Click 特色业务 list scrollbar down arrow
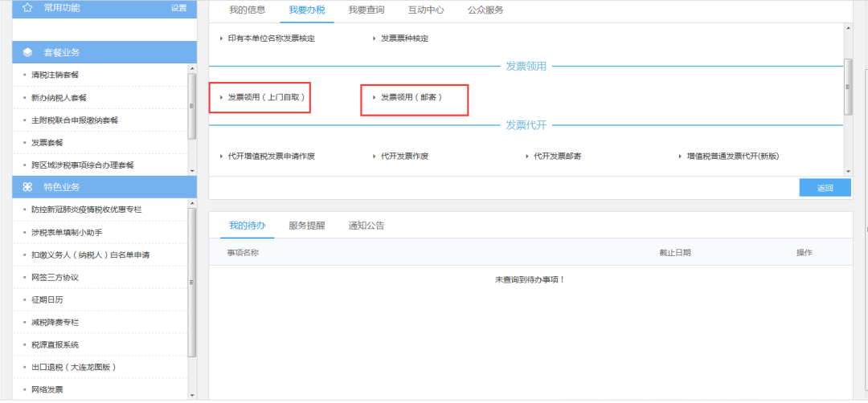The width and height of the screenshot is (868, 403). click(192, 395)
